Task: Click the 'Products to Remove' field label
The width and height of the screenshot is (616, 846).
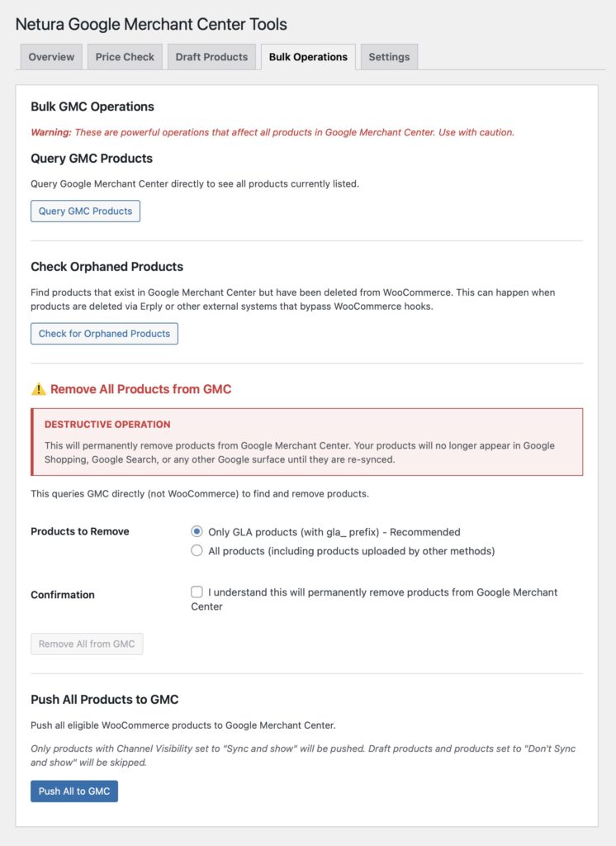Action: coord(80,531)
